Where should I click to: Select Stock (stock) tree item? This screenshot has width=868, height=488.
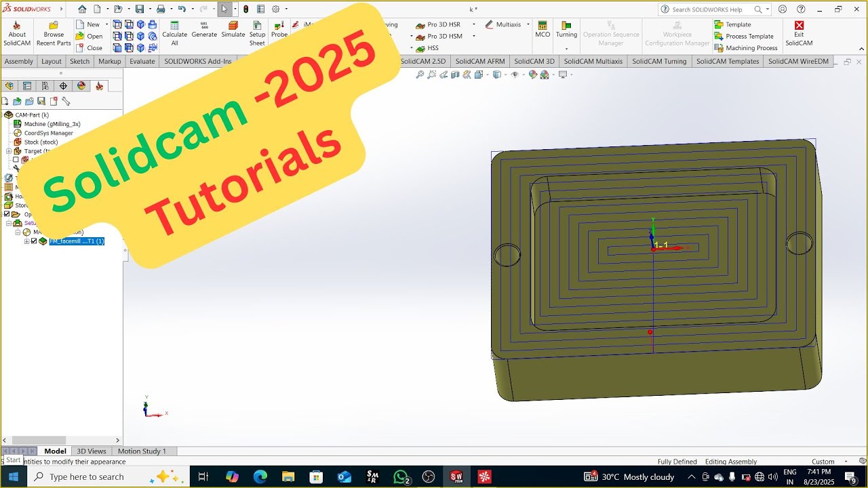click(36, 142)
